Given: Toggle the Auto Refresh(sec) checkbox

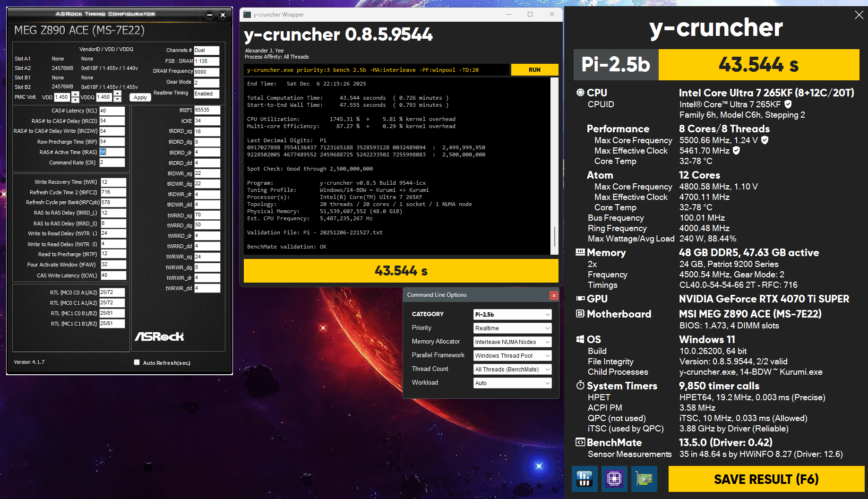Looking at the screenshot, I should point(137,362).
